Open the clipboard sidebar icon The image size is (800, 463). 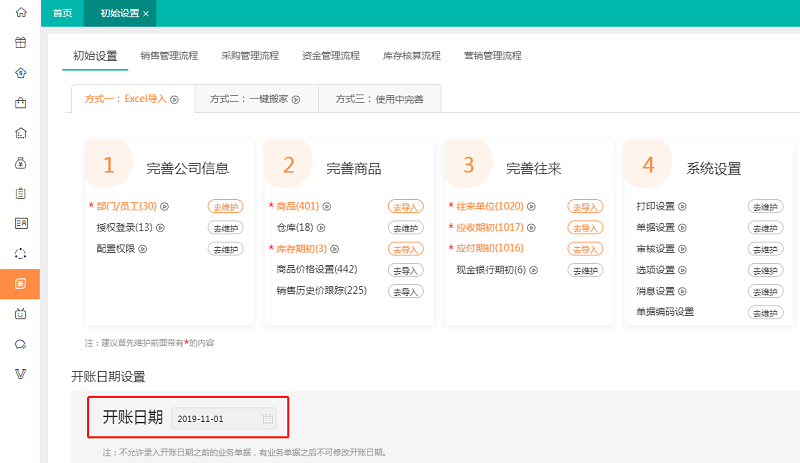click(x=20, y=193)
